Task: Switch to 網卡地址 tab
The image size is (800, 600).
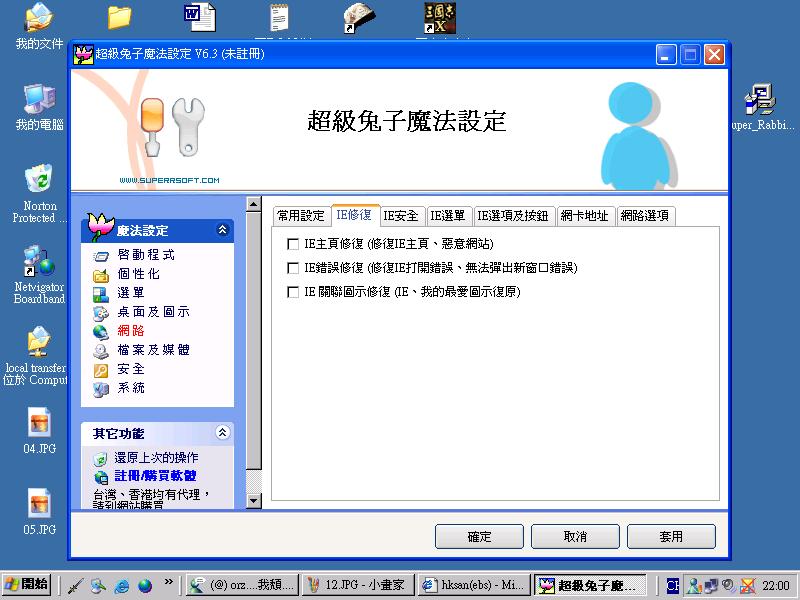Action: (x=584, y=216)
